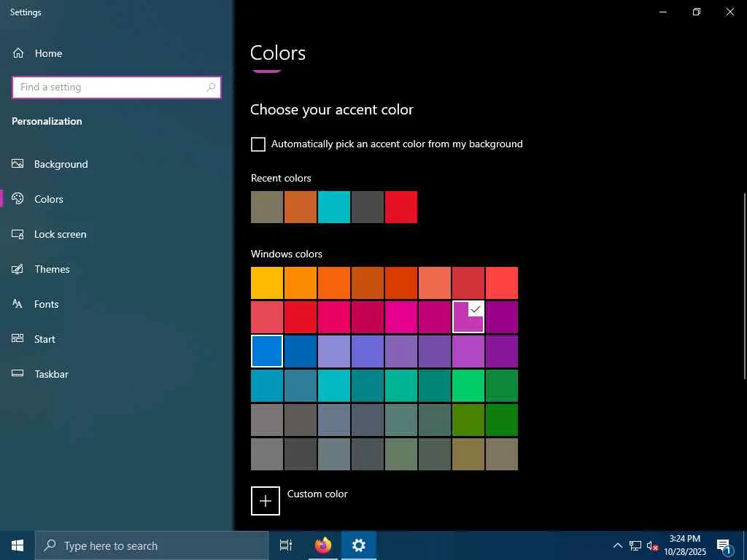
Task: Go to the Fonts page
Action: (x=46, y=304)
